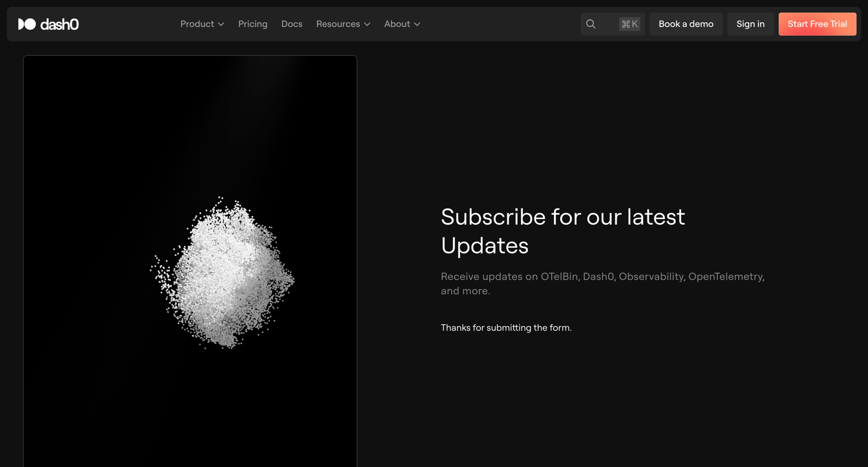Expand the Resources dropdown menu
The height and width of the screenshot is (467, 868).
point(343,24)
